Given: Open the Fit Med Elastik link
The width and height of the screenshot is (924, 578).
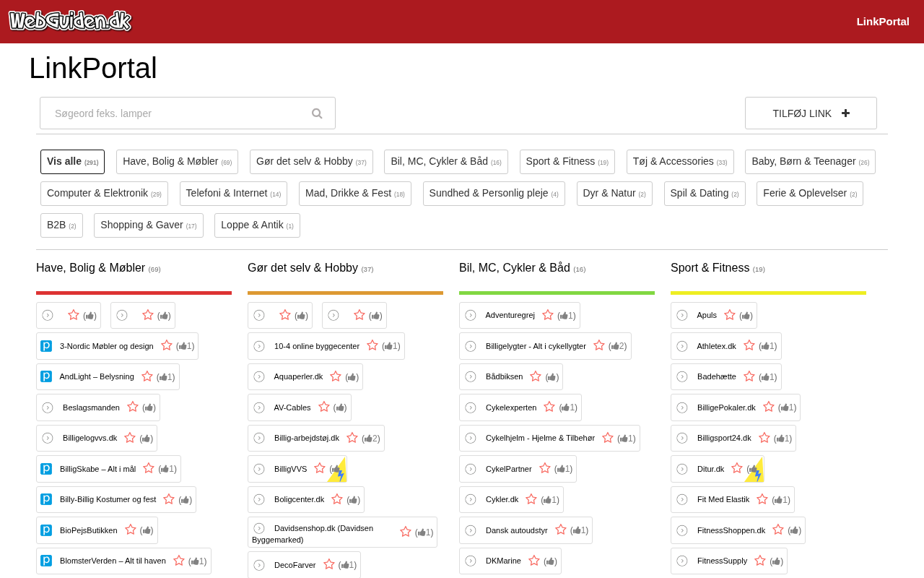Looking at the screenshot, I should pyautogui.click(x=723, y=500).
